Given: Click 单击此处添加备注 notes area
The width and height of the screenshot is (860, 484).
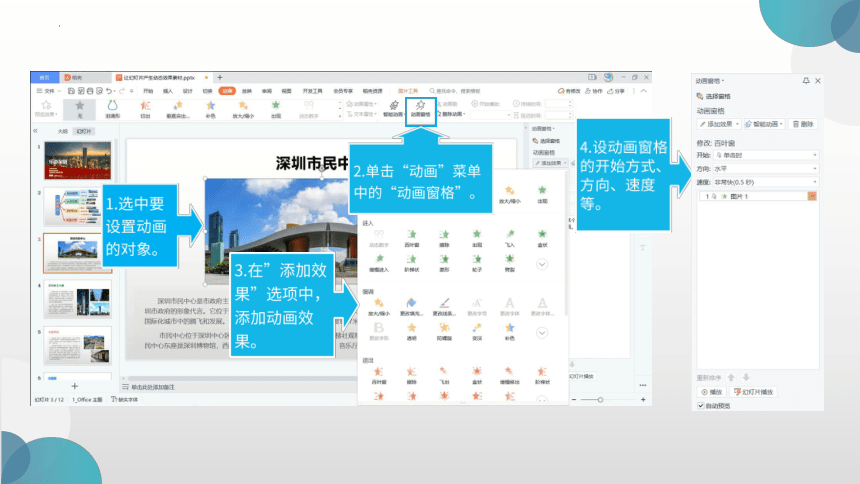Looking at the screenshot, I should pyautogui.click(x=152, y=387).
